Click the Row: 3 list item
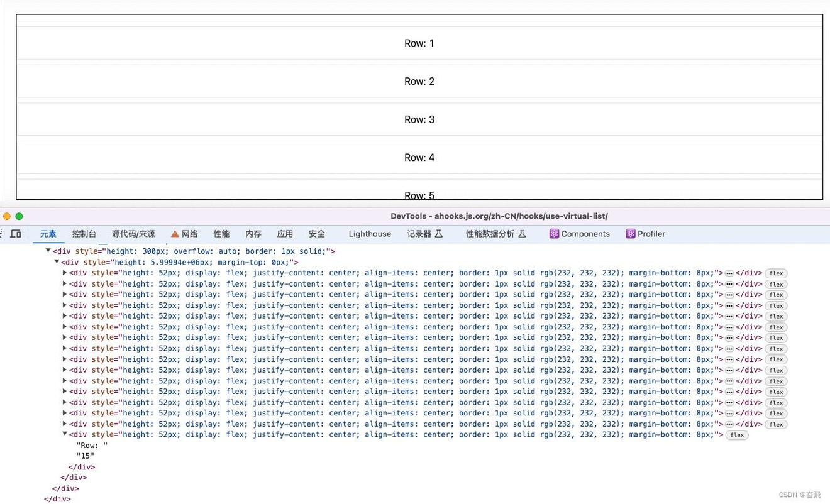The width and height of the screenshot is (830, 504). click(419, 119)
